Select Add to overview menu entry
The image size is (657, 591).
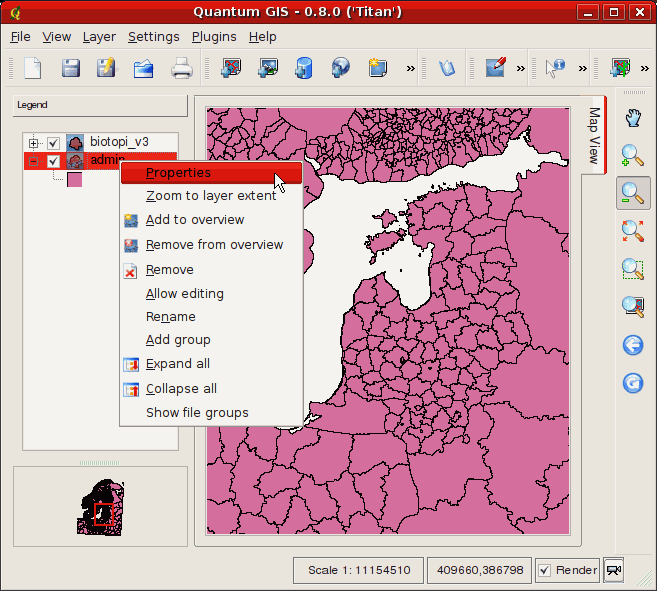211,220
